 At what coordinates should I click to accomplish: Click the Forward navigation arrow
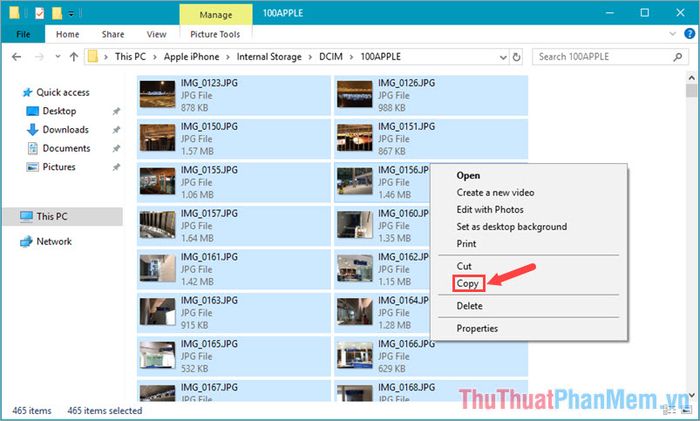[x=39, y=57]
